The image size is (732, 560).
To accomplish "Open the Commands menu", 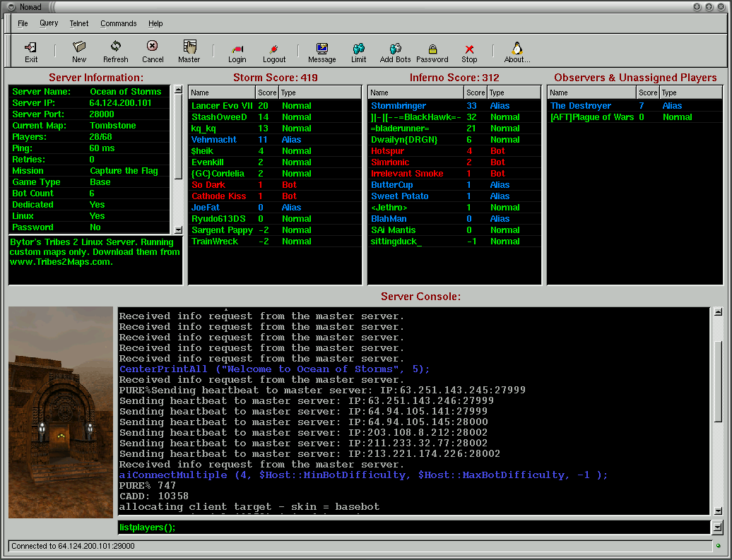I will [118, 23].
